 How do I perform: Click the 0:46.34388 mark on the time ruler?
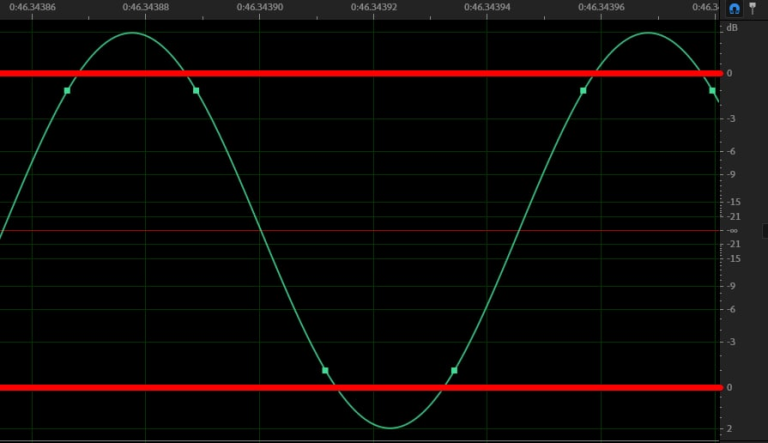click(x=145, y=7)
